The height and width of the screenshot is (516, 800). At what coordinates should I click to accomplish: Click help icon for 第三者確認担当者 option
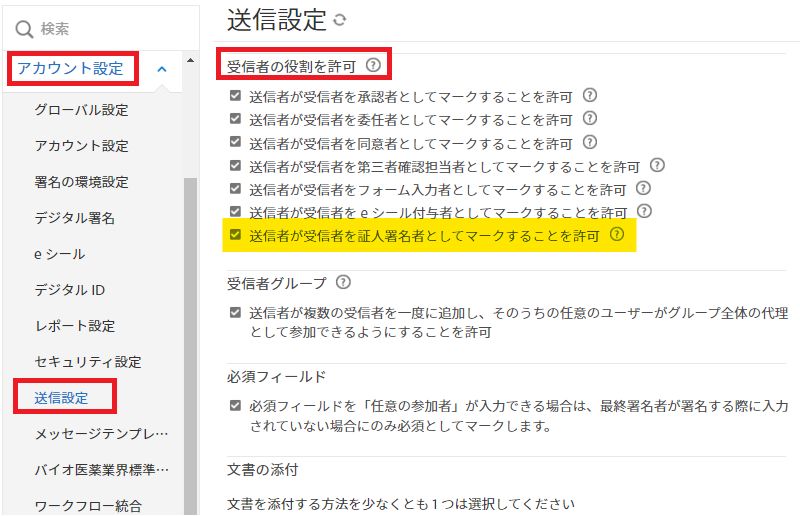(x=658, y=165)
